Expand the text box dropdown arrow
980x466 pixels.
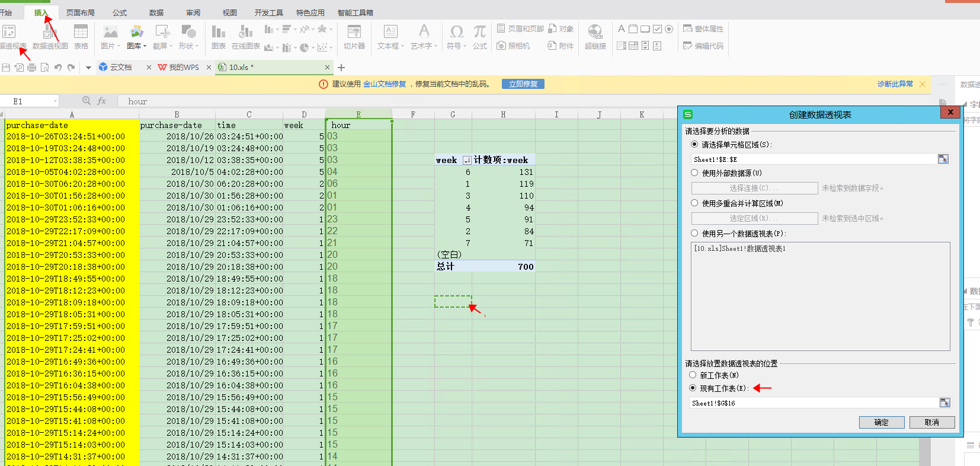click(402, 46)
